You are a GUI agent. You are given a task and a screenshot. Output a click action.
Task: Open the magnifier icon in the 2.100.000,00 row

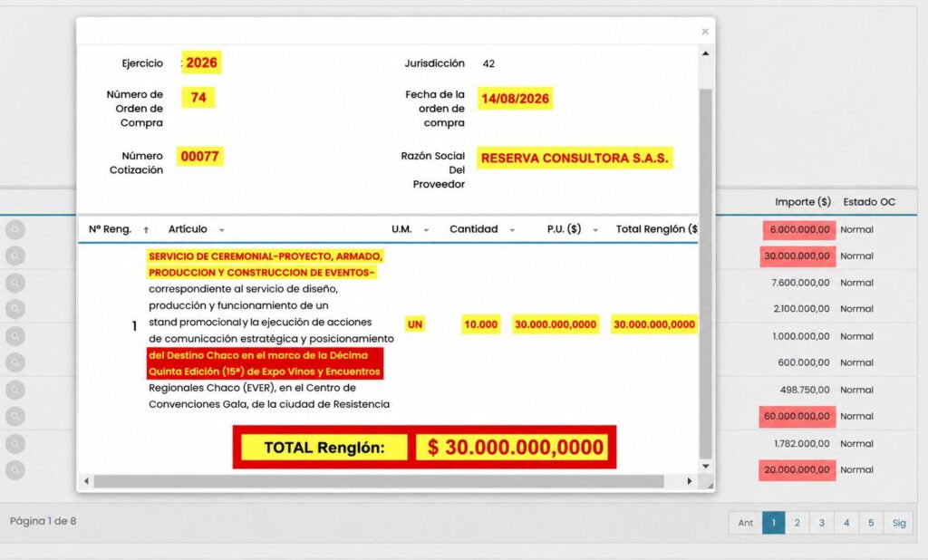15,308
